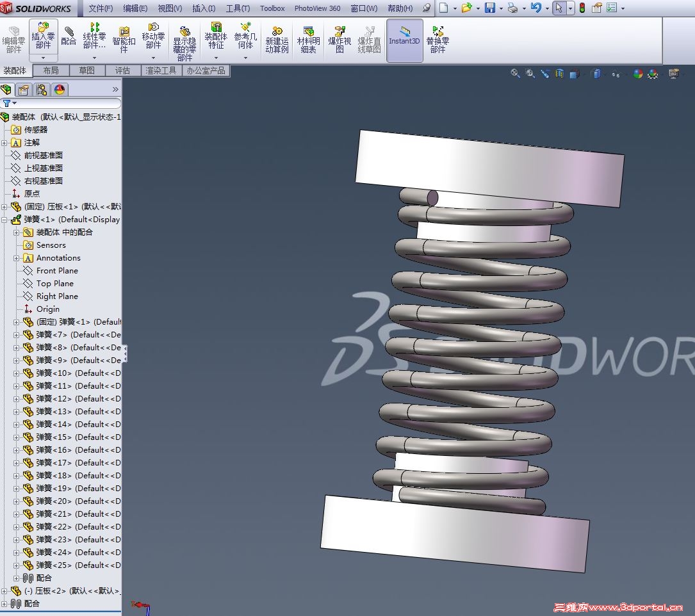Open the ConfigurationManager tab icon
695x616 pixels.
point(42,90)
